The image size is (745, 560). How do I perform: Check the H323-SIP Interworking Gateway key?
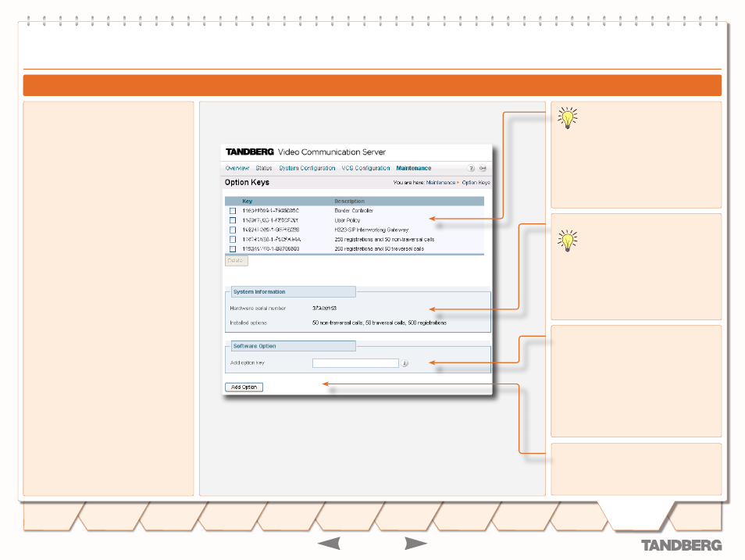tap(233, 230)
